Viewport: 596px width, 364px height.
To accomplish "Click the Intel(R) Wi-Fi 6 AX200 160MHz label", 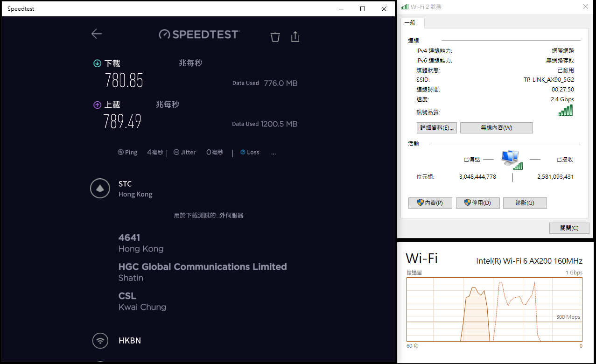I will click(529, 261).
